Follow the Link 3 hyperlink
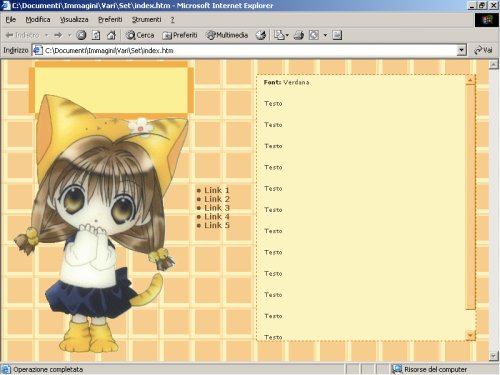The width and height of the screenshot is (500, 375). [x=217, y=208]
